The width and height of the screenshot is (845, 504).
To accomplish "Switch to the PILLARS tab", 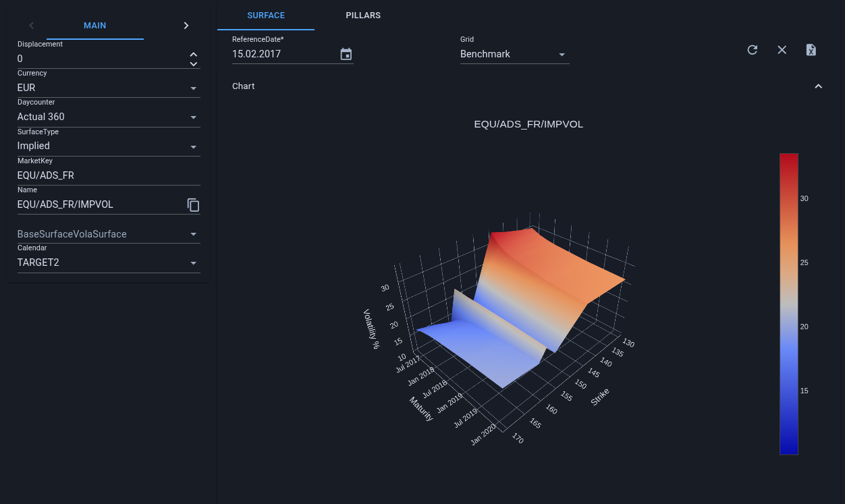I will [363, 15].
